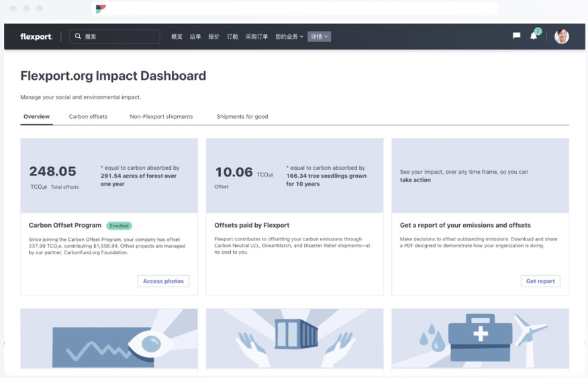This screenshot has width=588, height=378.
Task: Click the 10.06 offset value
Action: (x=234, y=172)
